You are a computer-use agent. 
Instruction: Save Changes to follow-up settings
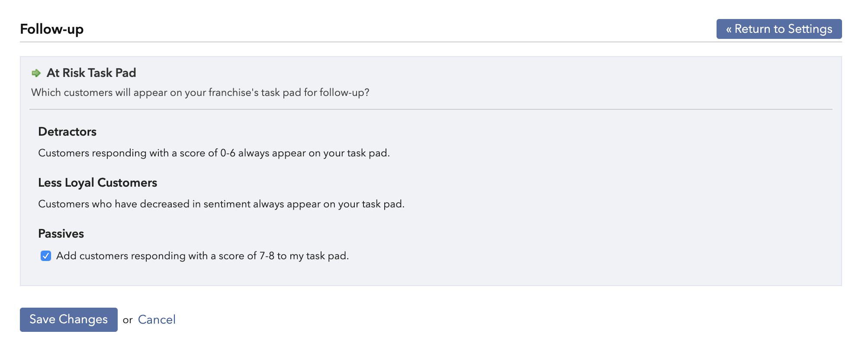tap(69, 320)
